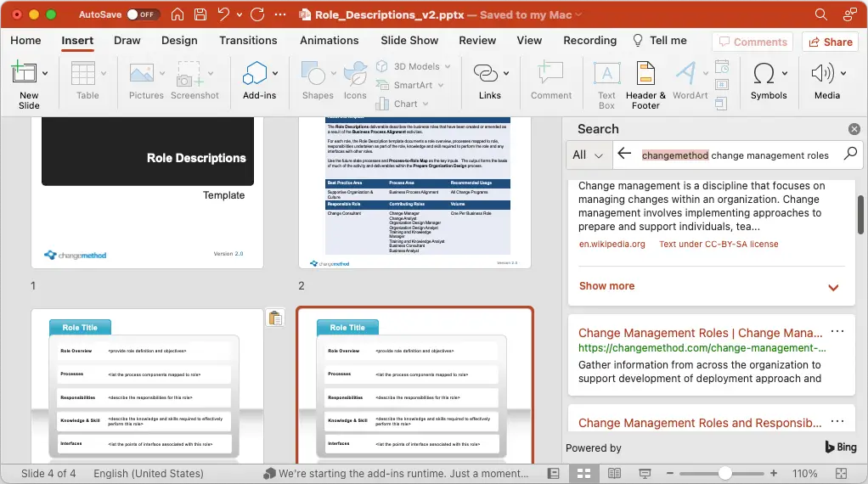The width and height of the screenshot is (868, 484).
Task: Open the Add-ins dropdown arrow
Action: 275,73
